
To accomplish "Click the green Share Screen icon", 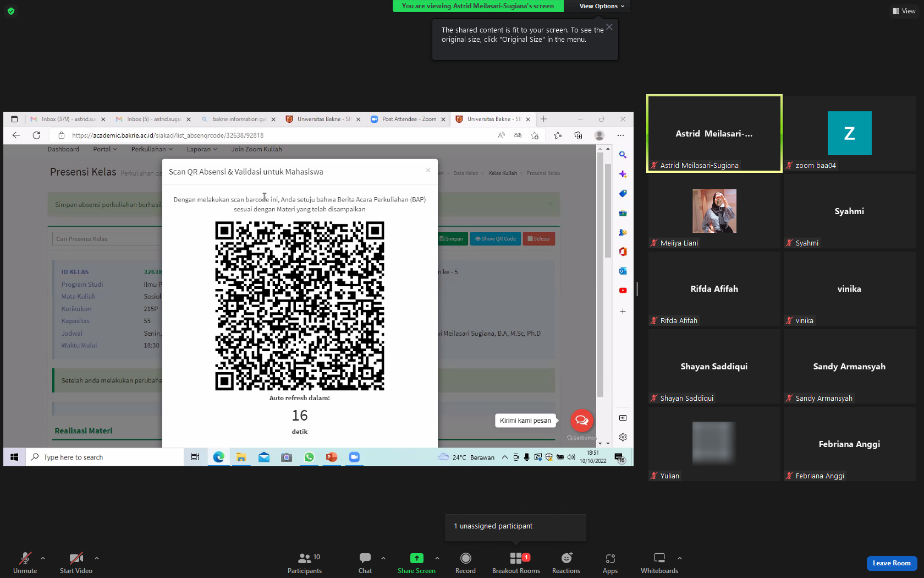I will click(417, 558).
